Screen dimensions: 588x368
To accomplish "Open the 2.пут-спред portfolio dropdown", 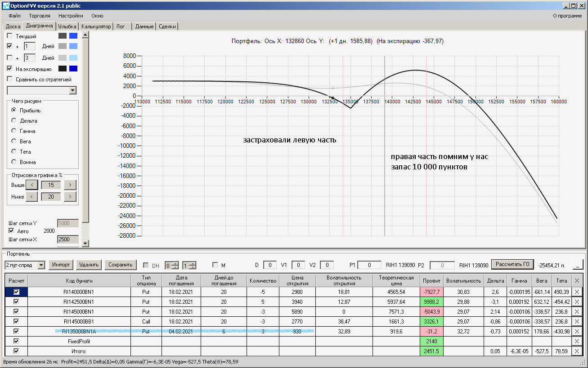I will click(x=41, y=265).
